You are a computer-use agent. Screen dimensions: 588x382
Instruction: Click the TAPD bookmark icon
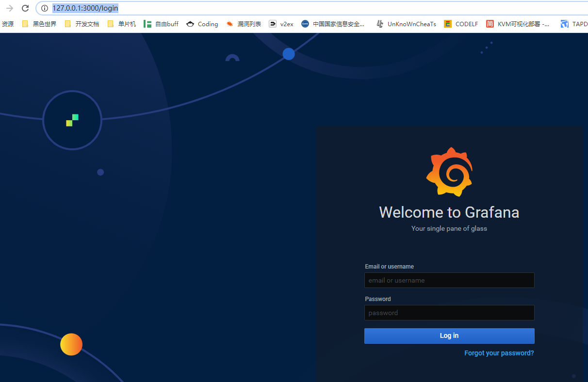point(564,24)
